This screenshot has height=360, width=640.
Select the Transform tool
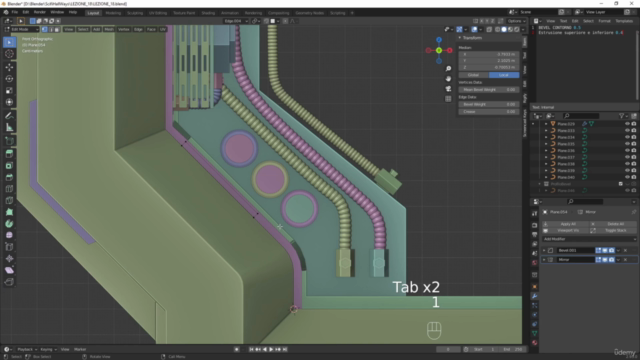point(9,102)
